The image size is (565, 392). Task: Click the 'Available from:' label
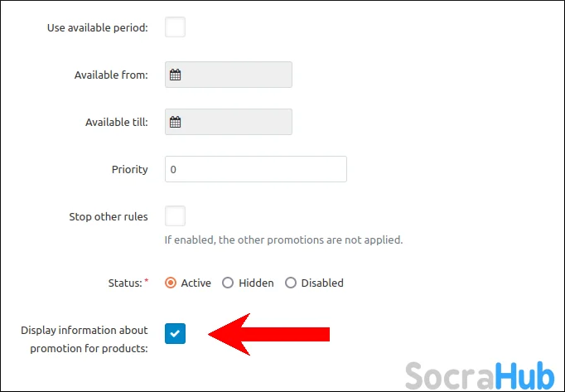tap(111, 75)
